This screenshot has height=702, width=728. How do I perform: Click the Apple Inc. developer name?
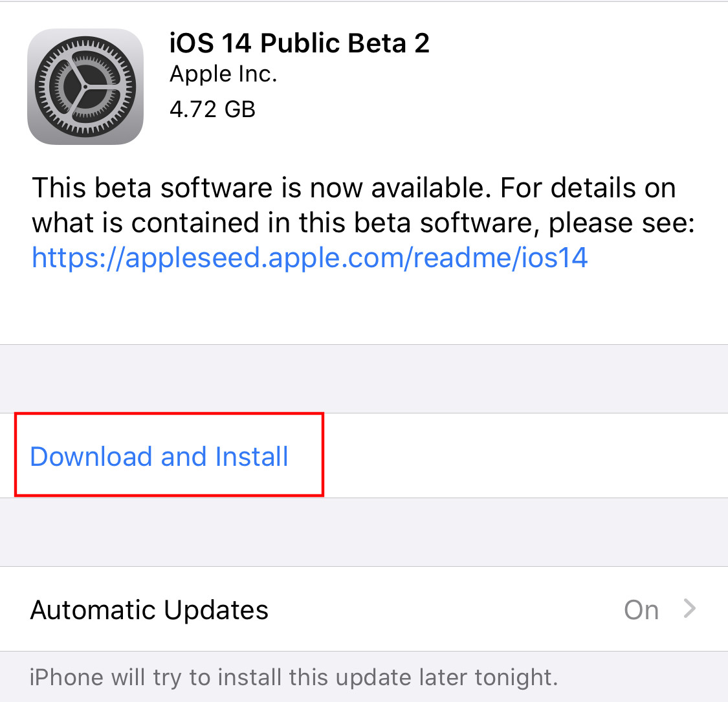click(x=223, y=74)
